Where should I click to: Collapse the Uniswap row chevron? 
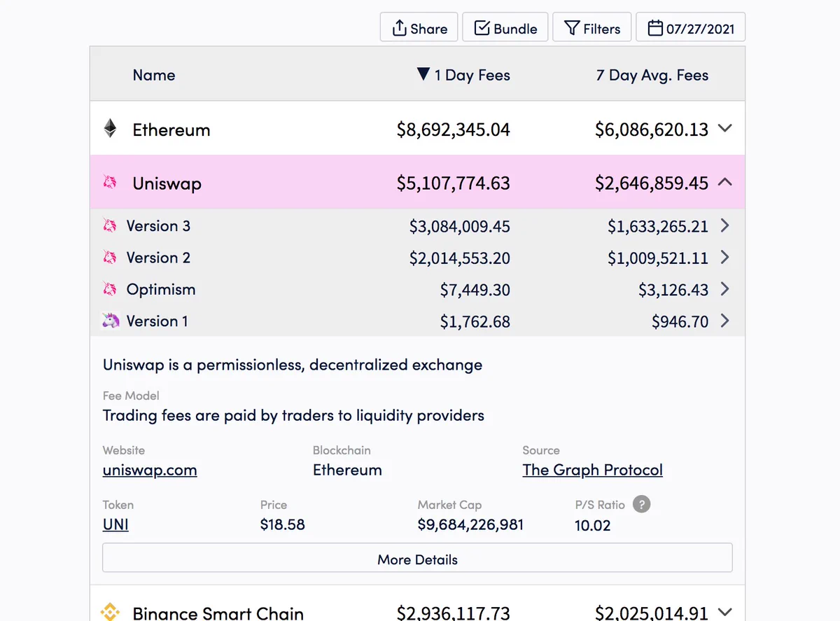click(725, 182)
